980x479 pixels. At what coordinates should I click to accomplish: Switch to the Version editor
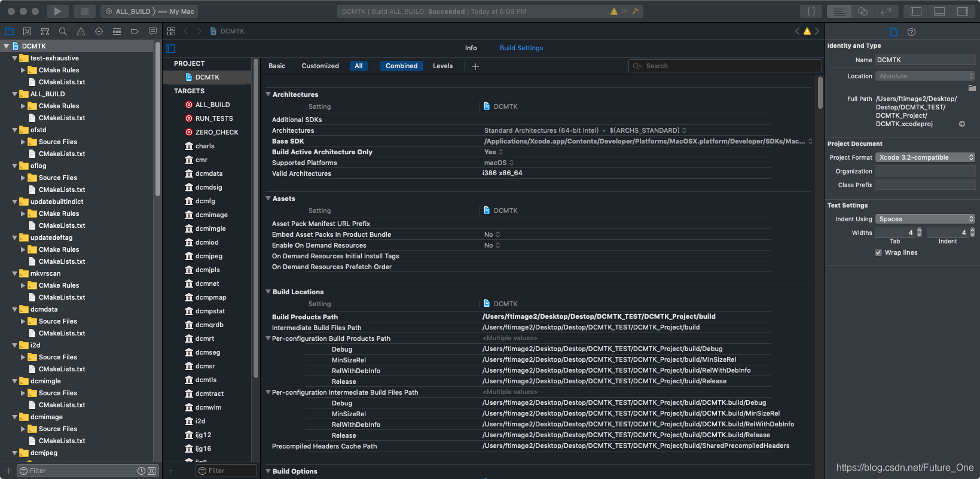[x=886, y=11]
